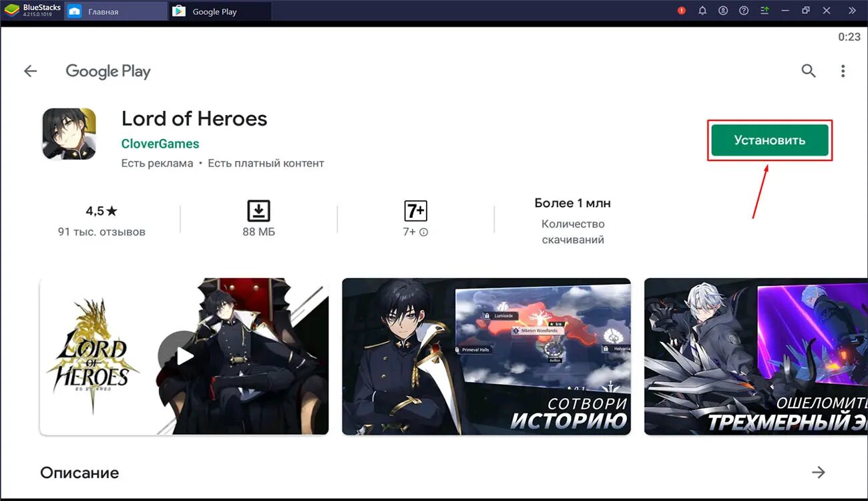Open the three-dot overflow menu
Screen dimensions: 868x501
pos(843,71)
